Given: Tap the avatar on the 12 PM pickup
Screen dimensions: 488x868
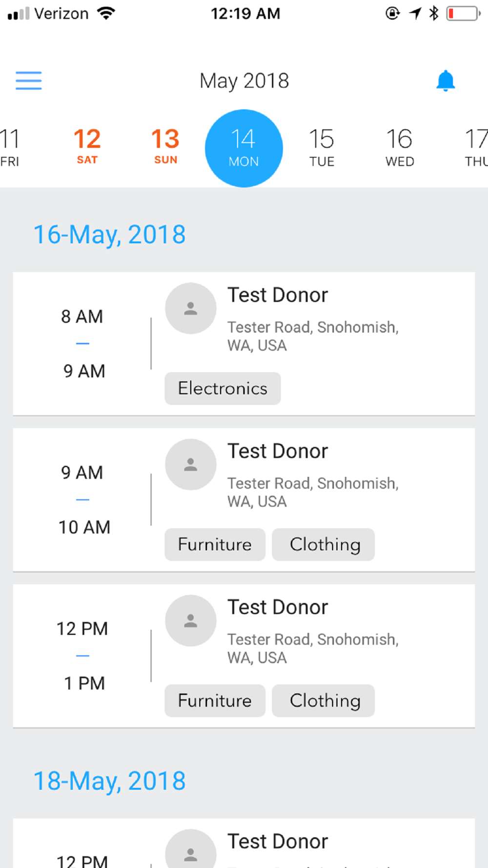Looking at the screenshot, I should (190, 621).
